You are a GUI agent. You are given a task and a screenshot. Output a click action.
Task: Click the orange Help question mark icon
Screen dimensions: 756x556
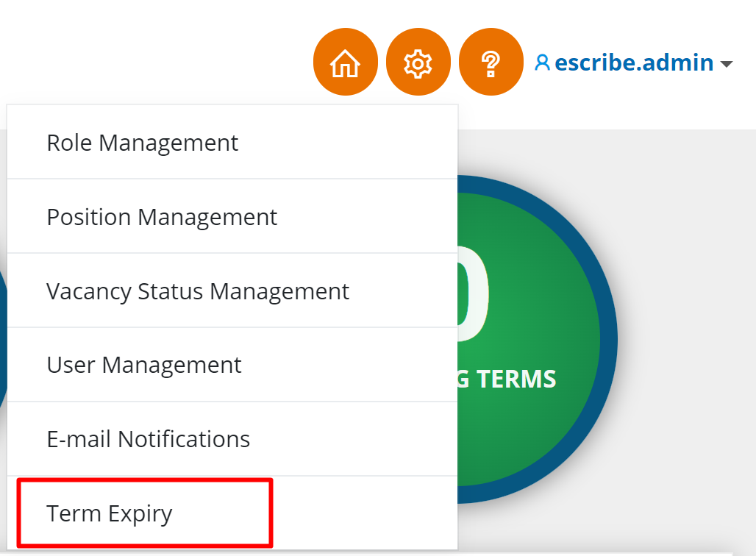[491, 63]
